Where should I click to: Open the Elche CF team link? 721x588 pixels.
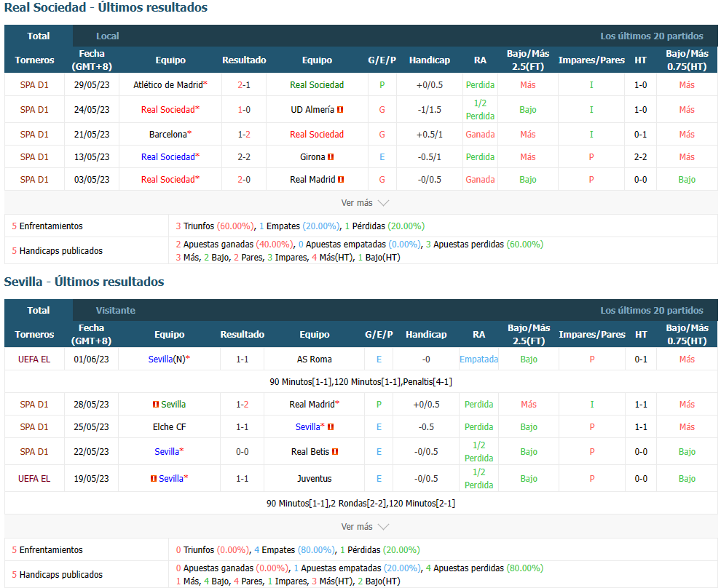coord(170,426)
